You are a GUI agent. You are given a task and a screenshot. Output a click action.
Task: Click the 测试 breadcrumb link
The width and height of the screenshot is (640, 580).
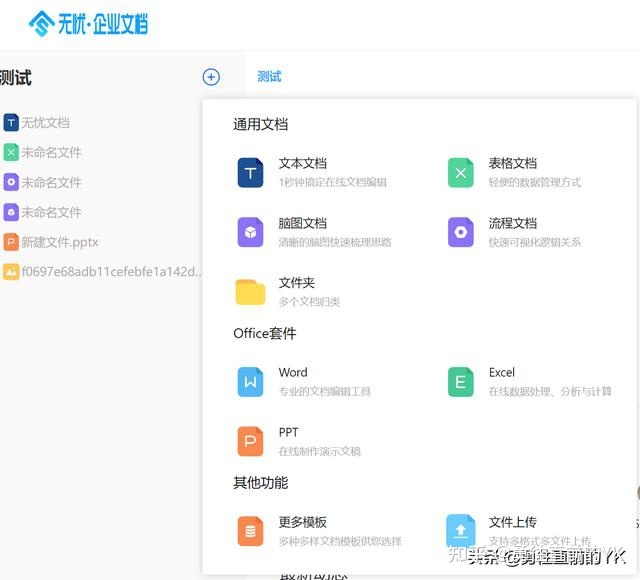269,76
